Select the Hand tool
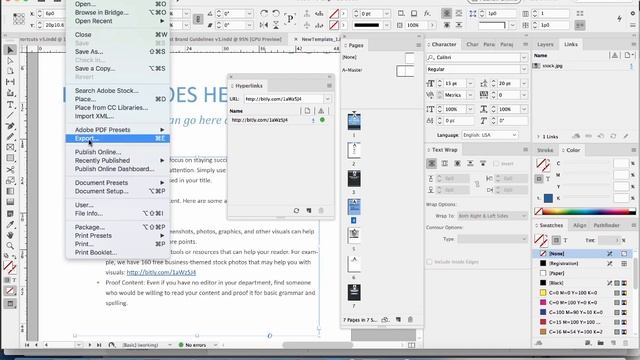Screen dimensions: 640x360 10,235
